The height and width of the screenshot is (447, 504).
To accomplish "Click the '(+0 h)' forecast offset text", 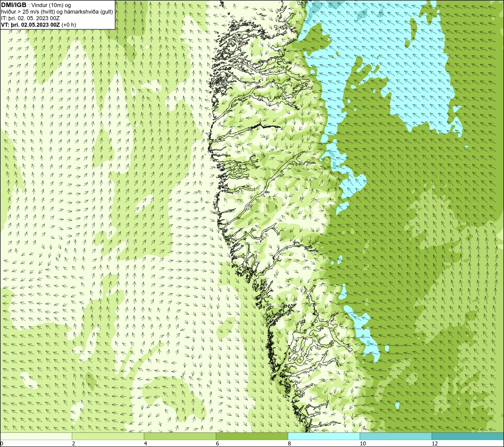I will 69,25.
